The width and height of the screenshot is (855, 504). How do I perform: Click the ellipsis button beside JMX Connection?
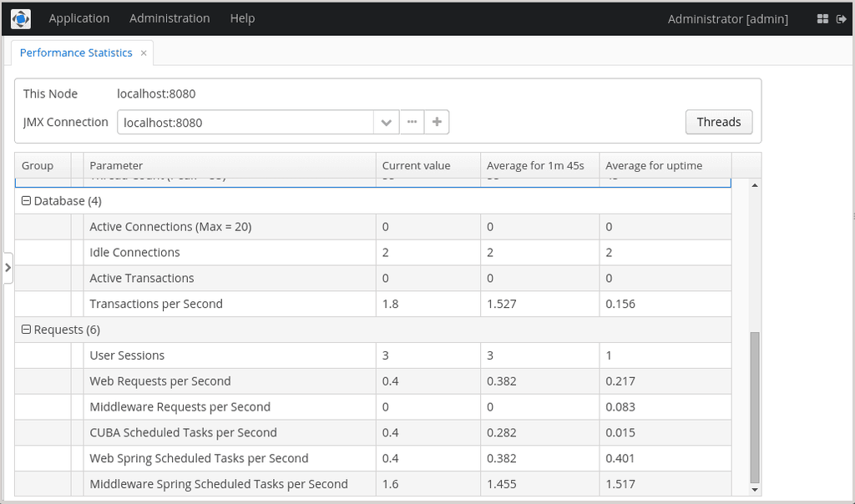(x=412, y=122)
